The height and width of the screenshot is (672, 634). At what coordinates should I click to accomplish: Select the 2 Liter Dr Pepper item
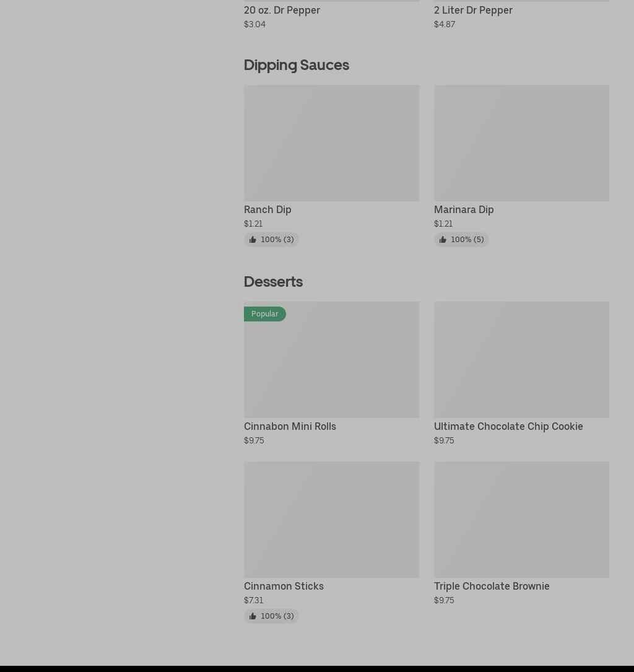pos(473,10)
